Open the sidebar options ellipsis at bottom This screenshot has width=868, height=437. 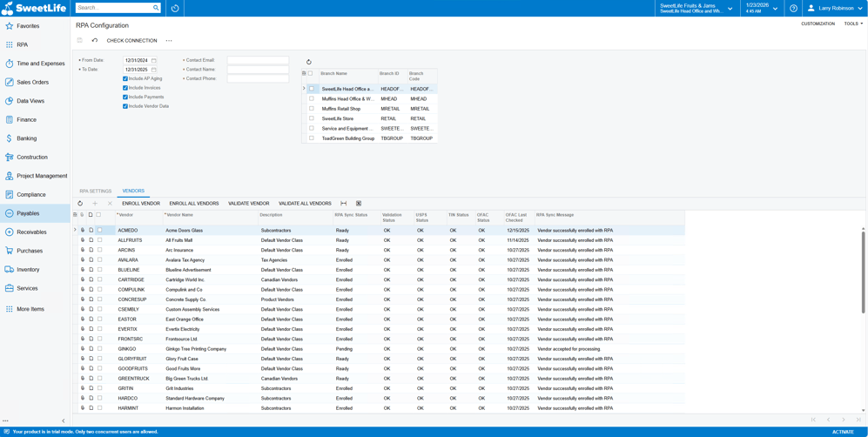5,421
